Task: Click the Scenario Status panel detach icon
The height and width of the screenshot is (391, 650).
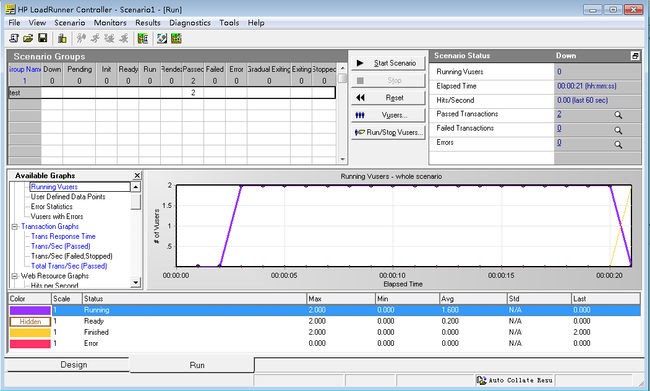Action: click(635, 56)
